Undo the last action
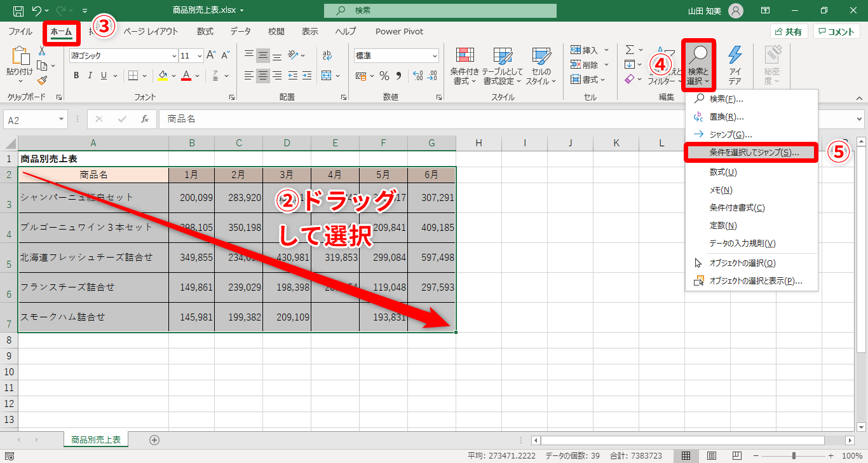 tap(36, 11)
